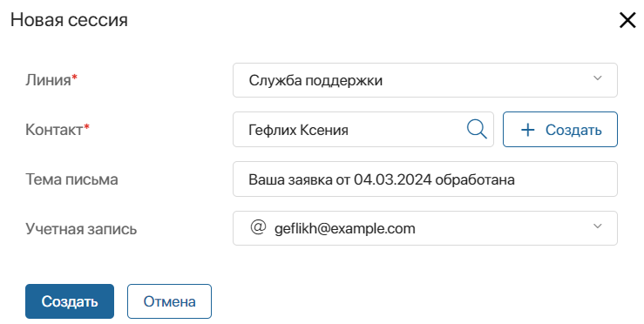Click the magnifier icon in Контакт field
The width and height of the screenshot is (644, 324).
477,130
